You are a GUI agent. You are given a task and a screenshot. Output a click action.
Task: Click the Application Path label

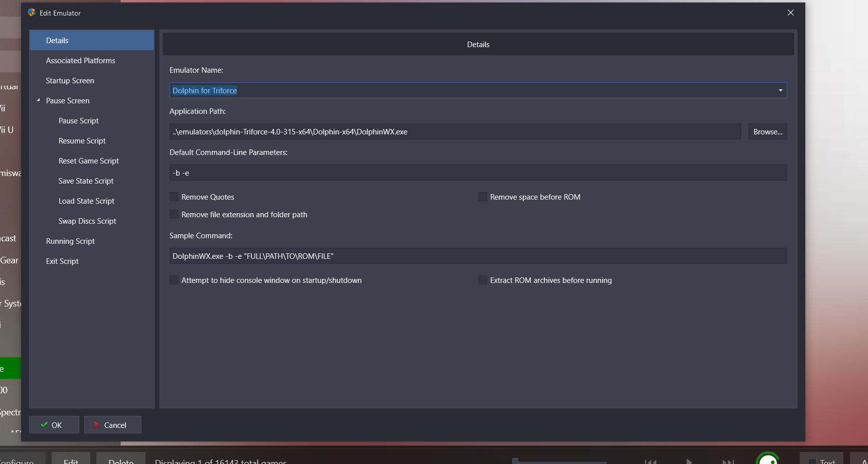[x=198, y=111]
